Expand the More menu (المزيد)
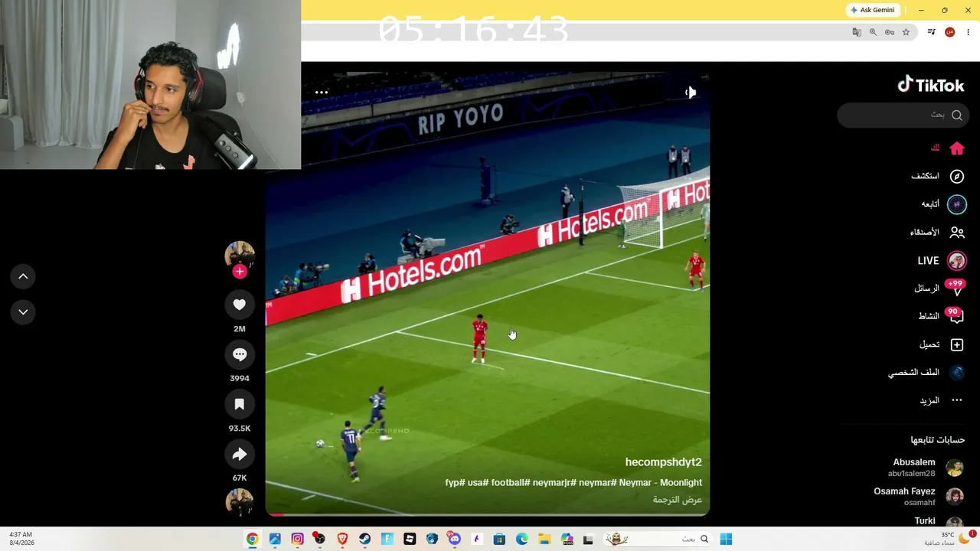 pos(942,400)
